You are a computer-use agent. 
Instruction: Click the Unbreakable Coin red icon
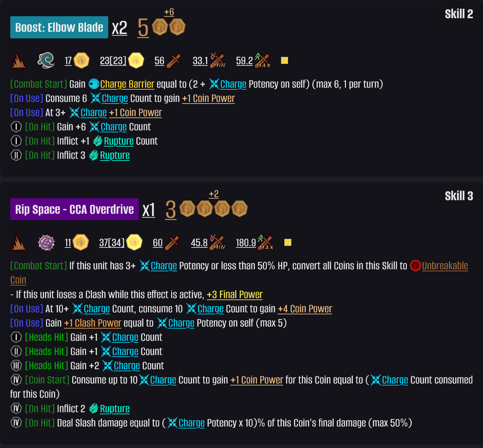click(415, 266)
